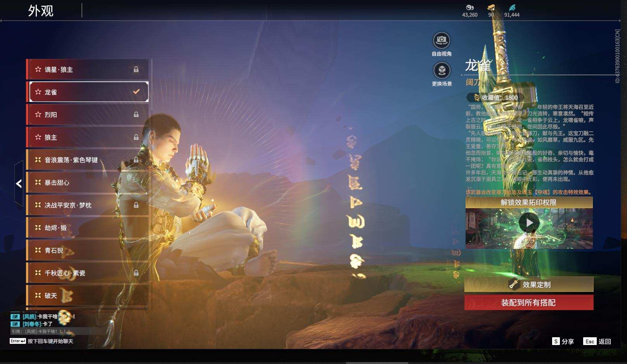Screen dimensions: 627x364
Task: Click the 返回 back button
Action: [x=598, y=341]
